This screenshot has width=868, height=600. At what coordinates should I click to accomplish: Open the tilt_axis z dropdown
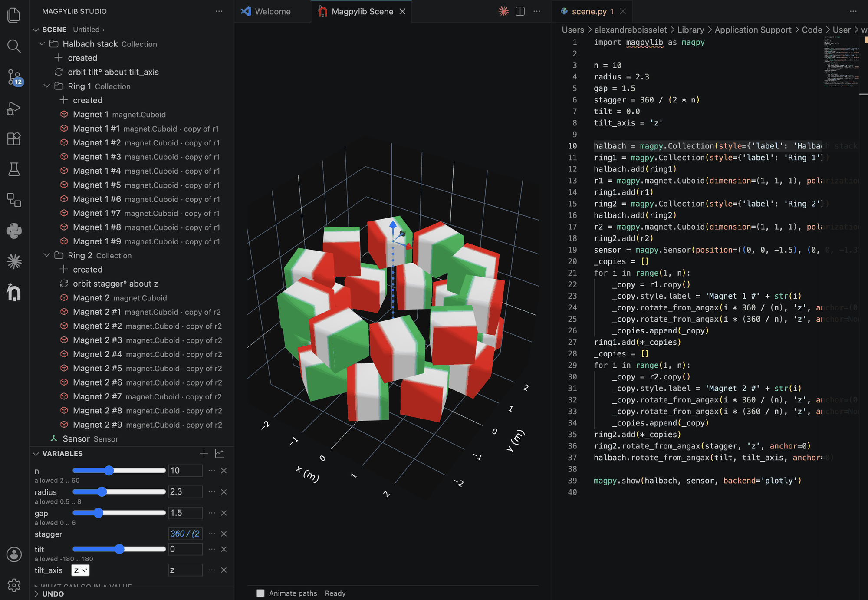click(x=80, y=570)
